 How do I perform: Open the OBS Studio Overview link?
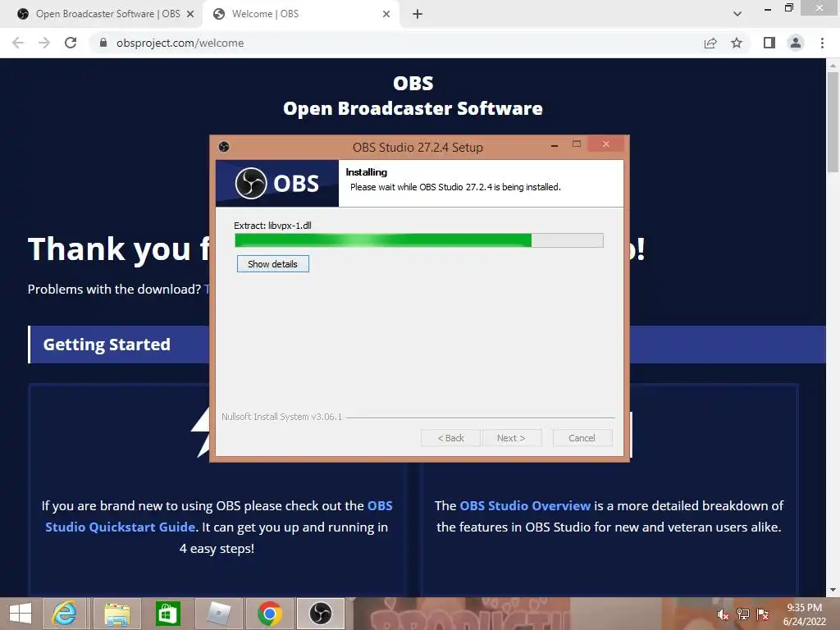[525, 505]
